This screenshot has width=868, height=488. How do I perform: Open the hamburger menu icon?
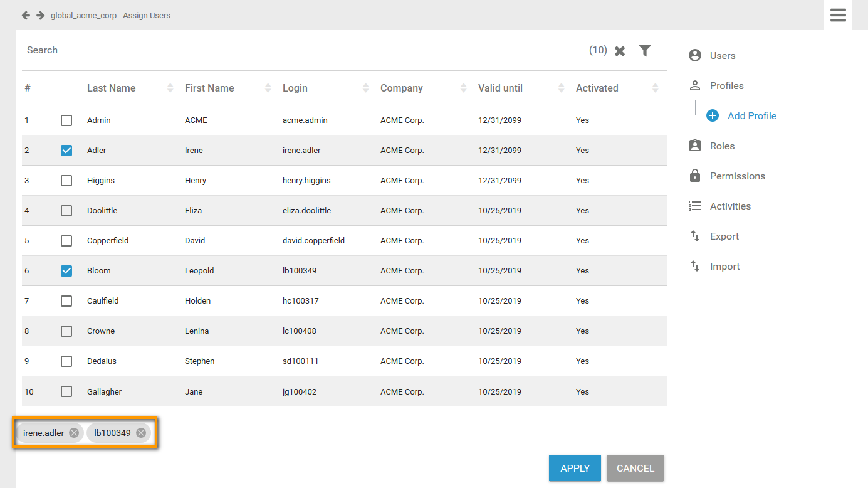point(838,15)
